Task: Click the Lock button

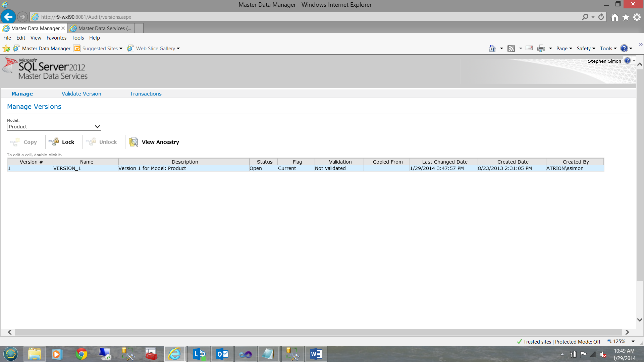Action: click(62, 141)
